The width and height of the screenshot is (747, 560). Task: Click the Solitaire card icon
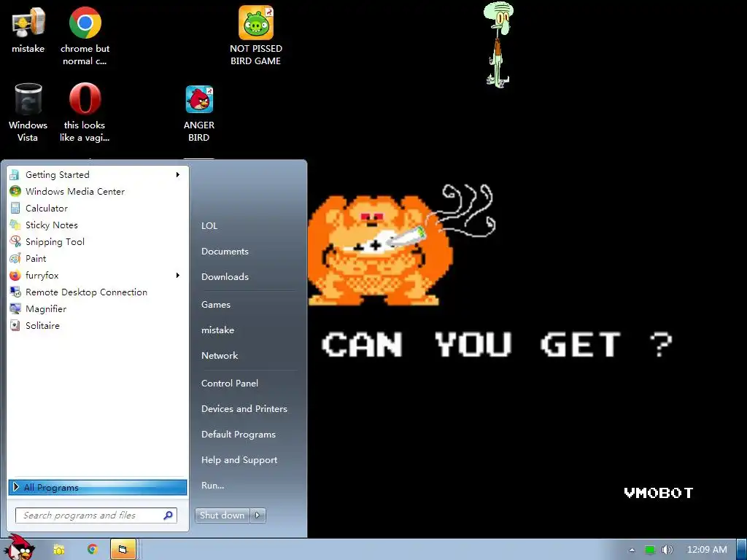15,326
